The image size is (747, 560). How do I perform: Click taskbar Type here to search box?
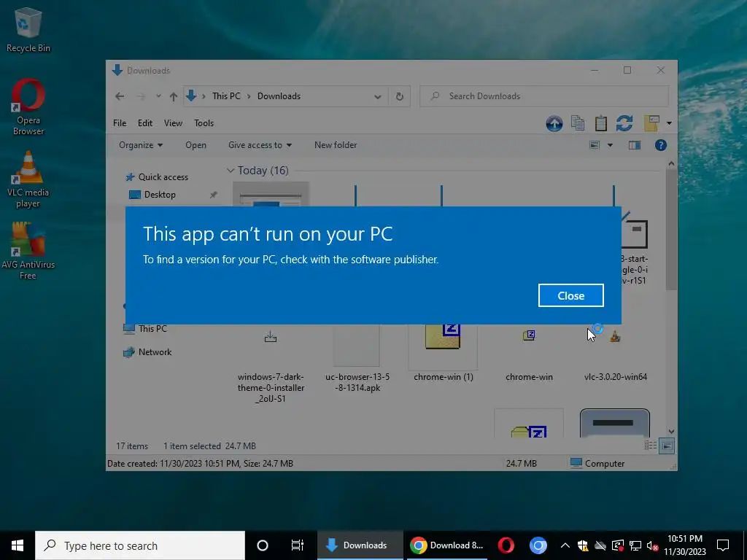[140, 545]
